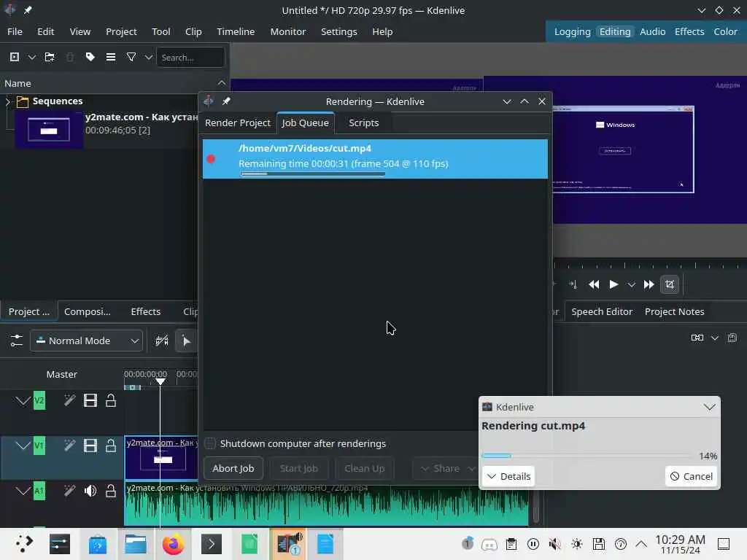Lock the V2 track
Screen dimensions: 747x560
tap(111, 400)
